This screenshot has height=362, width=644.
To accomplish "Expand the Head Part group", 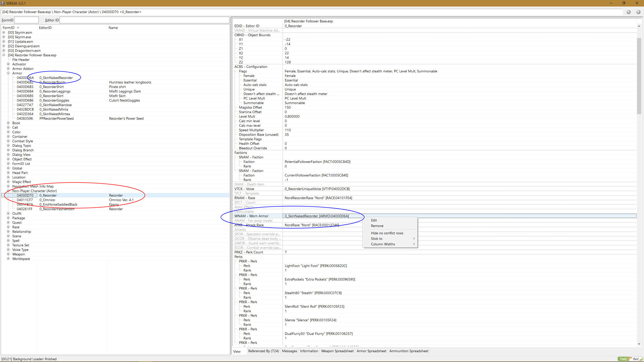I will [8, 173].
